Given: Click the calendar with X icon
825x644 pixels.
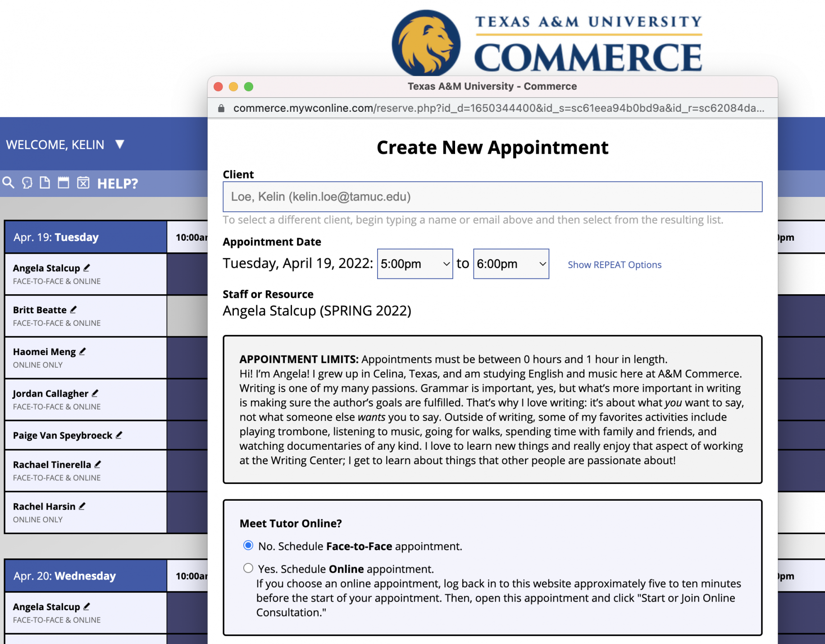Looking at the screenshot, I should point(83,183).
